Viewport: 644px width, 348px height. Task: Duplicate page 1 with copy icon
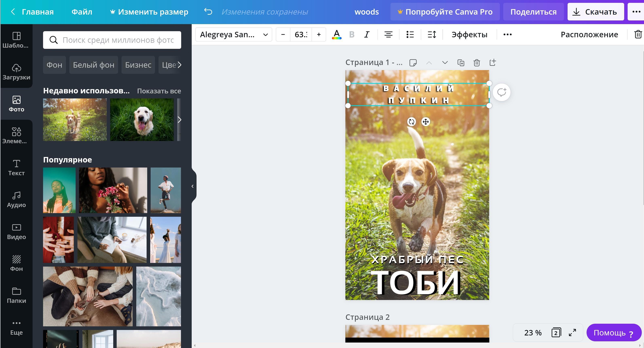[461, 63]
